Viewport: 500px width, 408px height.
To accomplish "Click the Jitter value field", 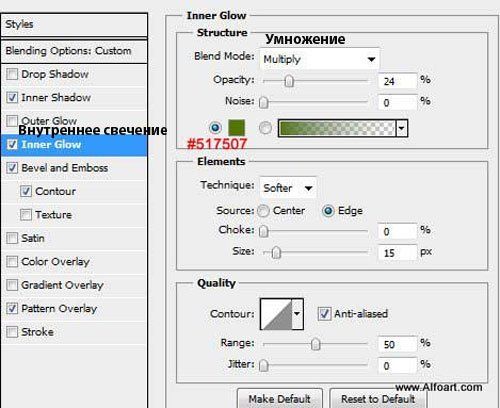I will [398, 366].
